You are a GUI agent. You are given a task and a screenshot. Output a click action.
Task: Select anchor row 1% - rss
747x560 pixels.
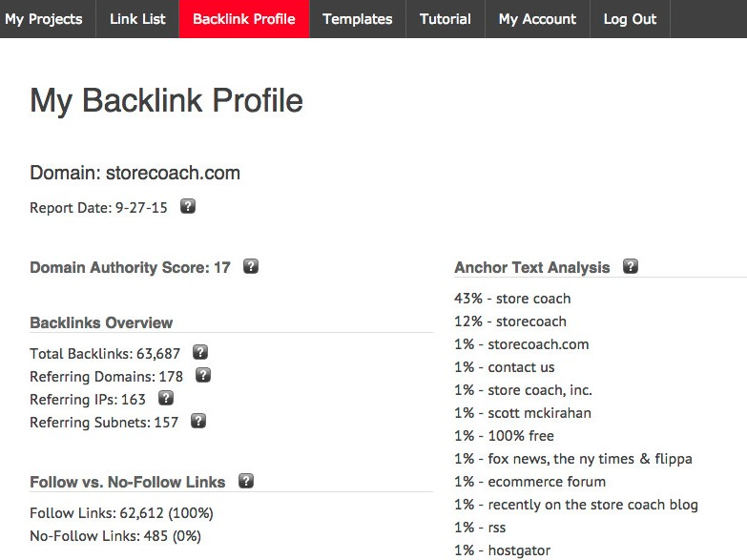[480, 528]
